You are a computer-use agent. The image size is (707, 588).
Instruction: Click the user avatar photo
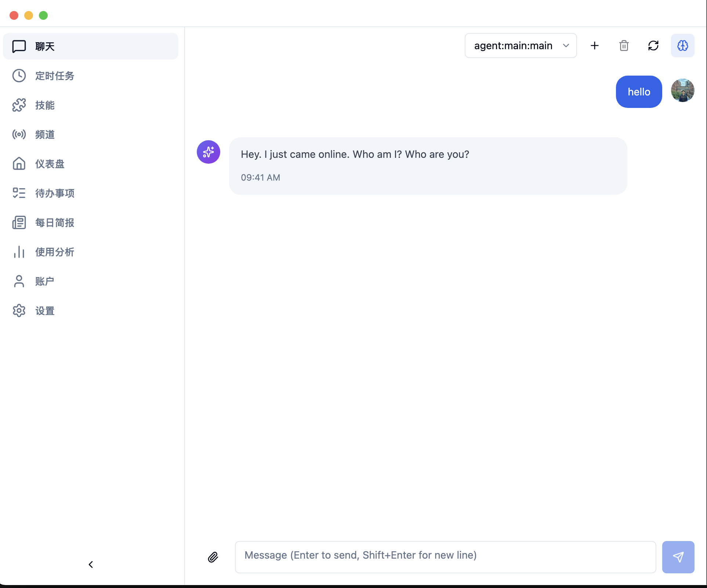point(682,90)
